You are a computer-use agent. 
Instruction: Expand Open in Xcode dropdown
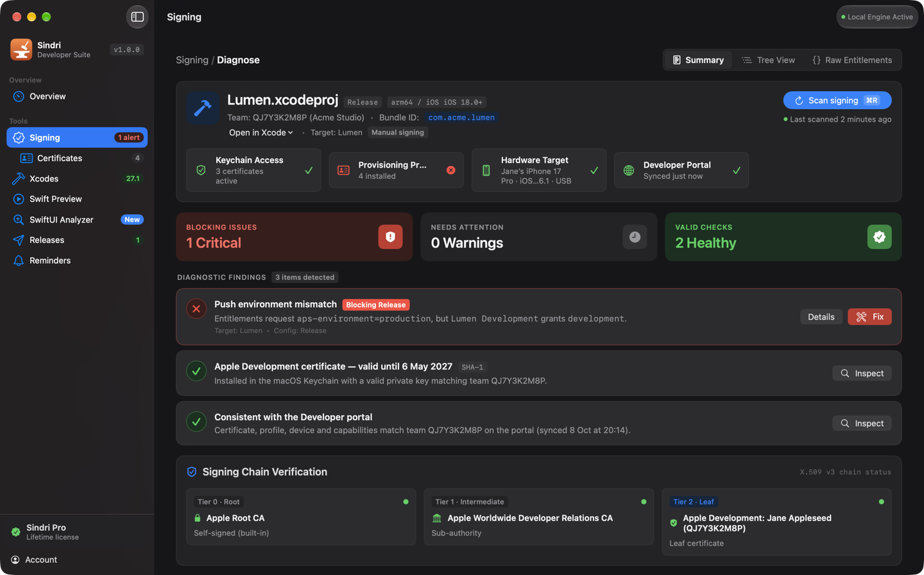pyautogui.click(x=261, y=132)
